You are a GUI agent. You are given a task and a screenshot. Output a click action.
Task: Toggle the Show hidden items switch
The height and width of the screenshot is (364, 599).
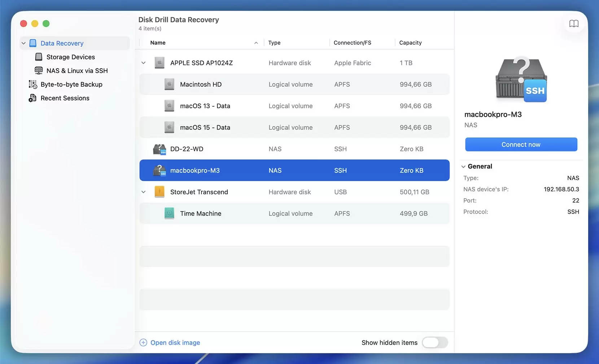tap(435, 343)
